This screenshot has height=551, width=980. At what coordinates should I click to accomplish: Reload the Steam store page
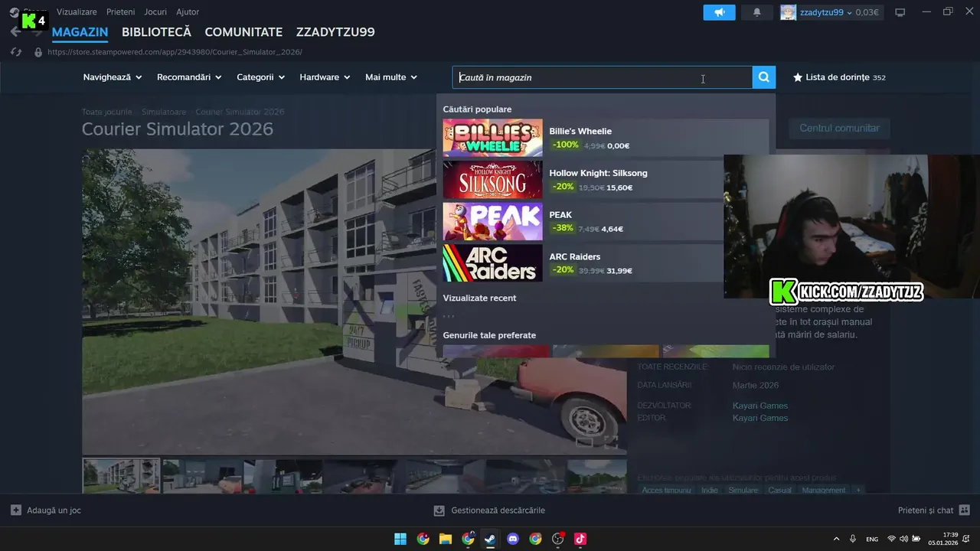(15, 52)
